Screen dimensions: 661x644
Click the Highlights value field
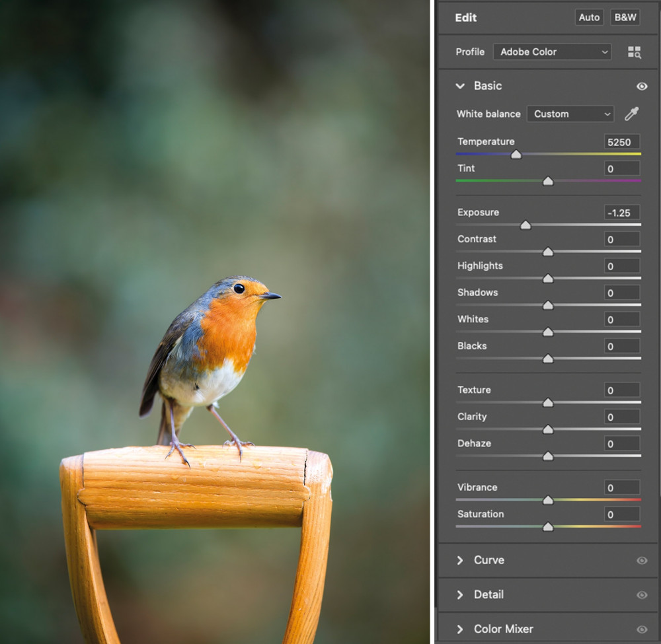coord(622,266)
